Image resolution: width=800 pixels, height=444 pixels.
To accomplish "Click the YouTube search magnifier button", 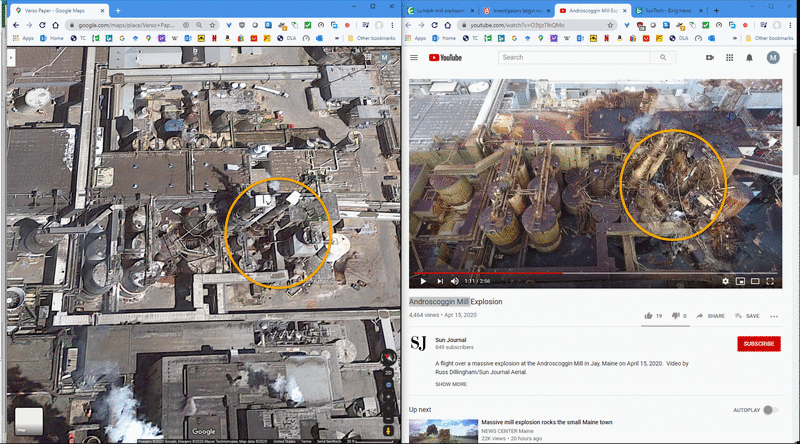I will [663, 58].
